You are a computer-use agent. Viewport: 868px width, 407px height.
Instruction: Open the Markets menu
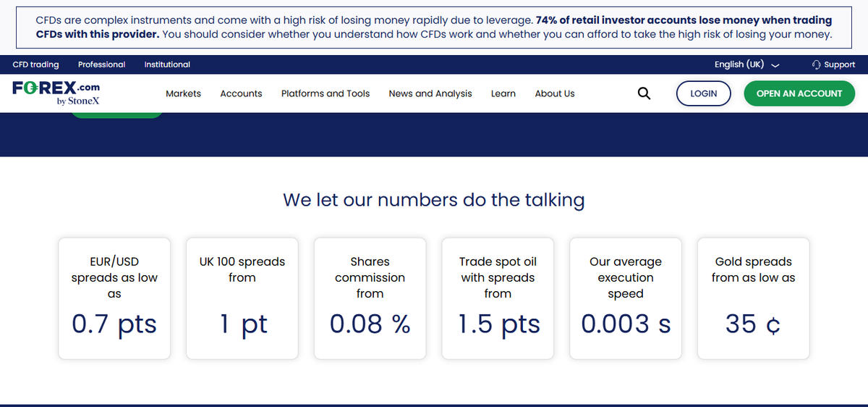(183, 93)
